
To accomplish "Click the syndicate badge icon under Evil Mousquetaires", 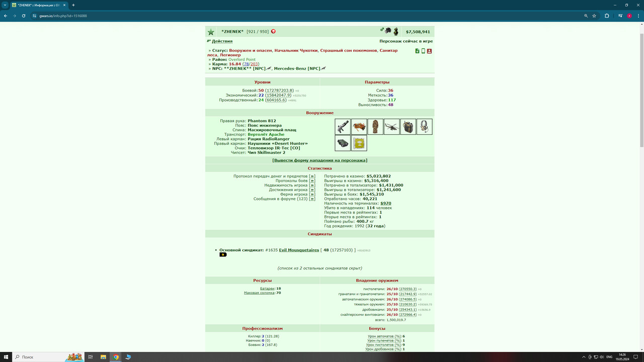I will pos(223,254).
